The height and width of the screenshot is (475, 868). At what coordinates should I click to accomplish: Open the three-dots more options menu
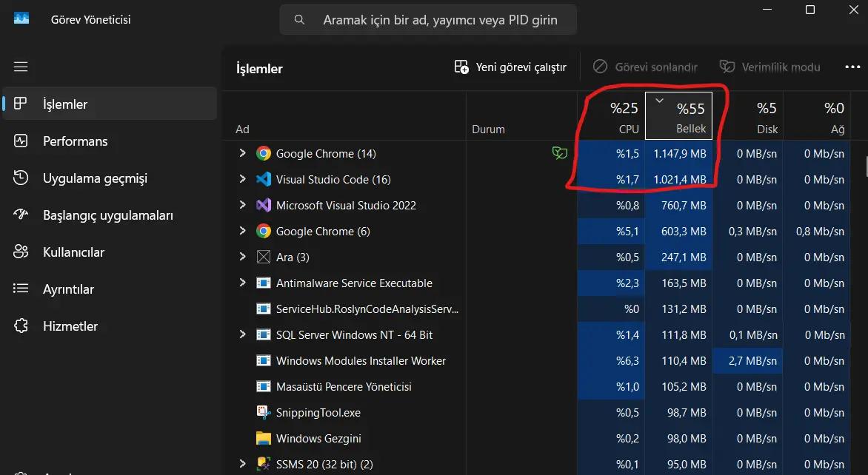(x=852, y=67)
